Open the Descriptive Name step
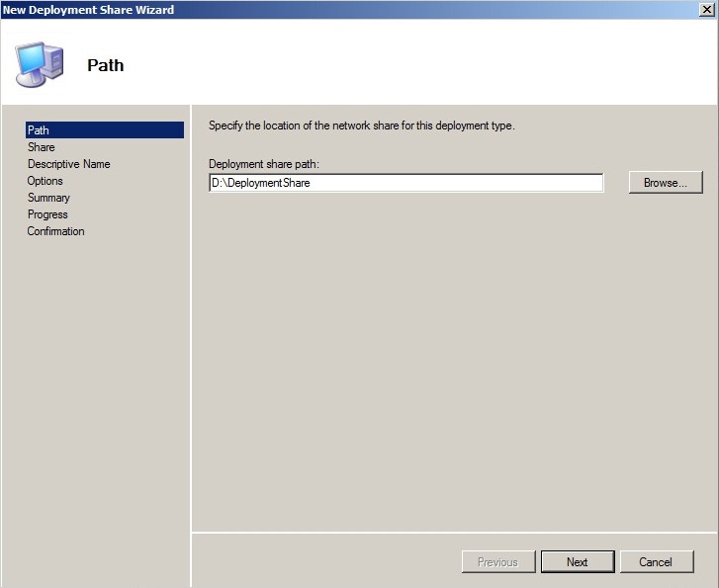Screen dimensions: 719x588 tap(68, 164)
